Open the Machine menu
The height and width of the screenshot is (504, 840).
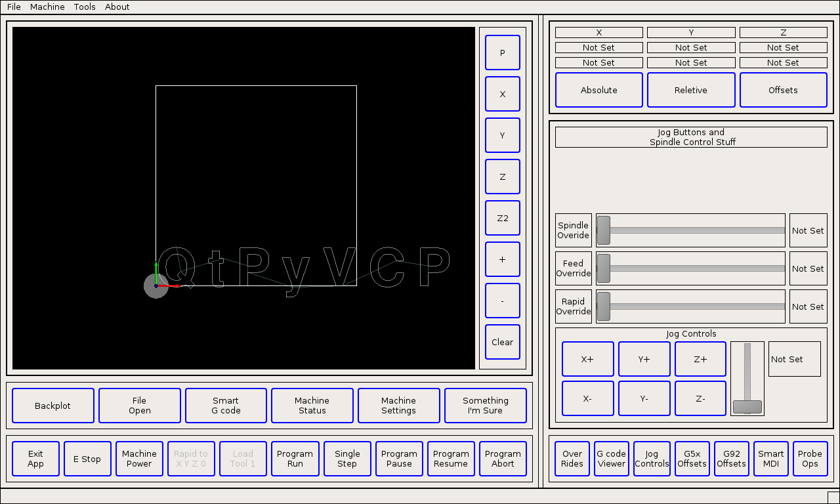click(x=47, y=7)
